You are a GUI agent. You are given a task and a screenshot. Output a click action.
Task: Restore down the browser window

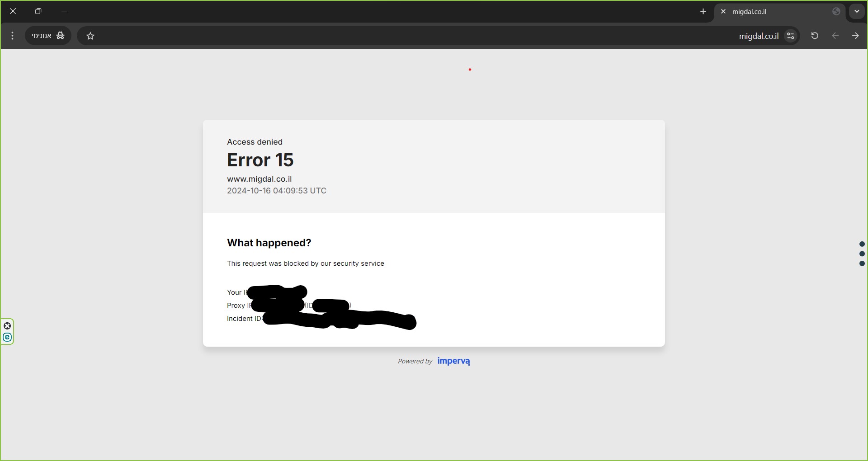click(x=38, y=11)
